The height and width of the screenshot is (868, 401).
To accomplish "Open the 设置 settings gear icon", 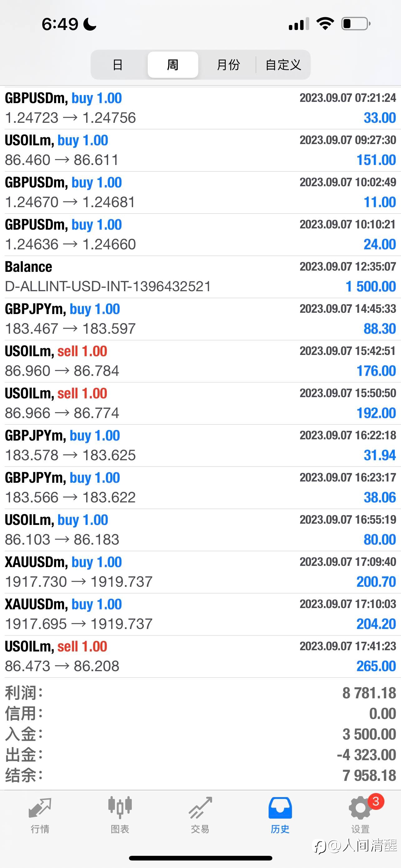I will tap(360, 808).
